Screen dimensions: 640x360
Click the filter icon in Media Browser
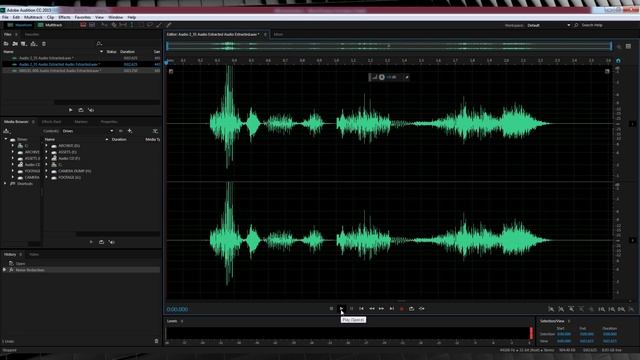coord(155,131)
